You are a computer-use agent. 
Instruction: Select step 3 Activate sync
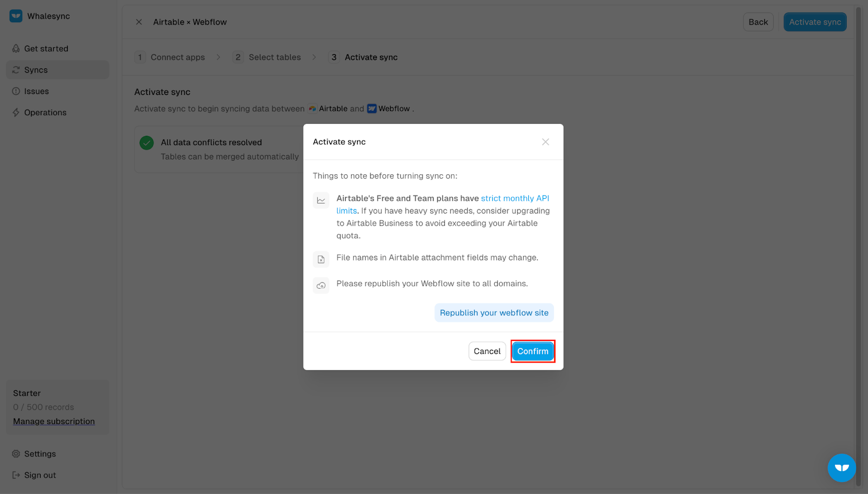[363, 57]
